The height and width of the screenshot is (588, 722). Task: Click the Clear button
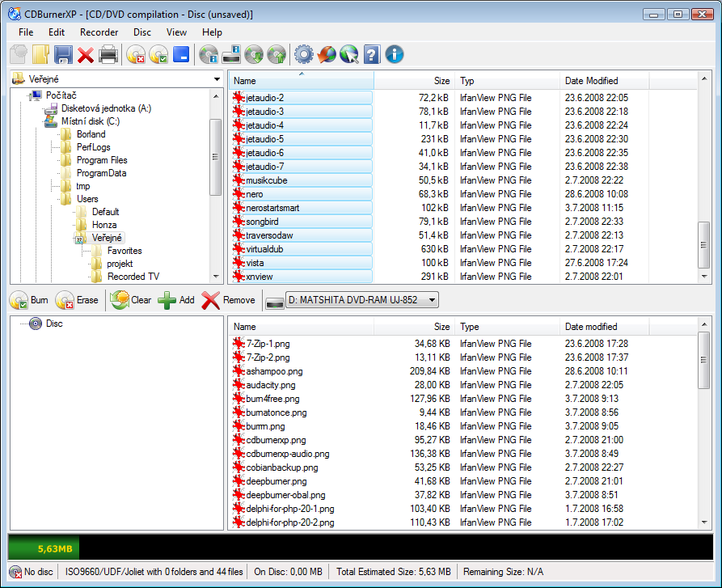(x=131, y=300)
